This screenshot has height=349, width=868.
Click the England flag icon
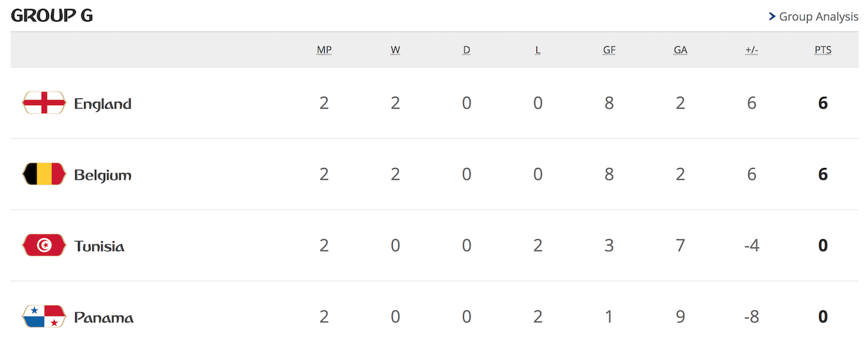(x=44, y=103)
